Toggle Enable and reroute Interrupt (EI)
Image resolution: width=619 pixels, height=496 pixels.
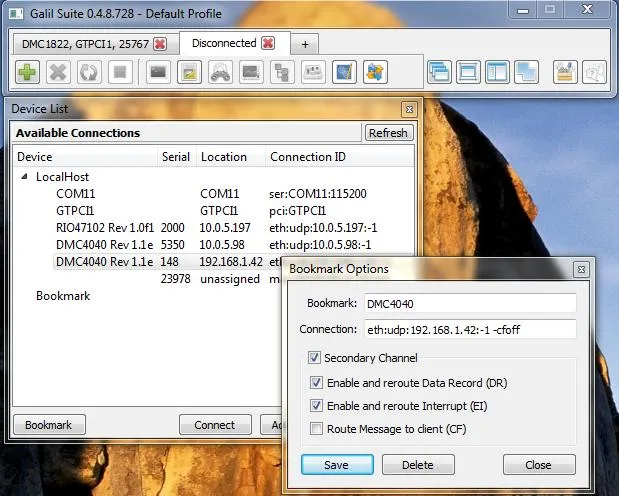316,406
